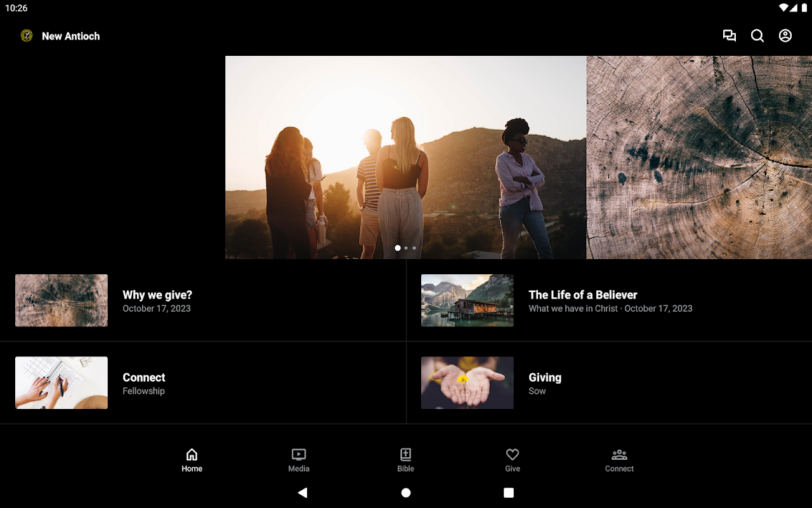812x508 pixels.
Task: Open the Giving hands thumbnail
Action: pos(468,383)
